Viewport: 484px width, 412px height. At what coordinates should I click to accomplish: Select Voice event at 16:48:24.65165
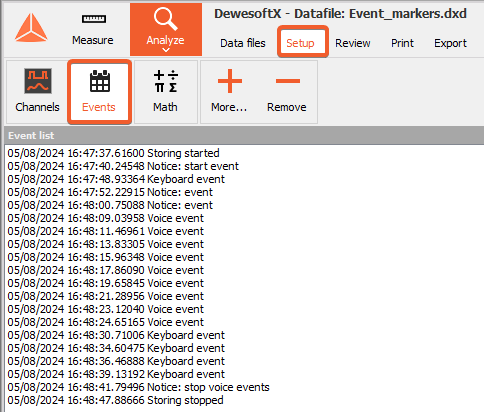[105, 322]
